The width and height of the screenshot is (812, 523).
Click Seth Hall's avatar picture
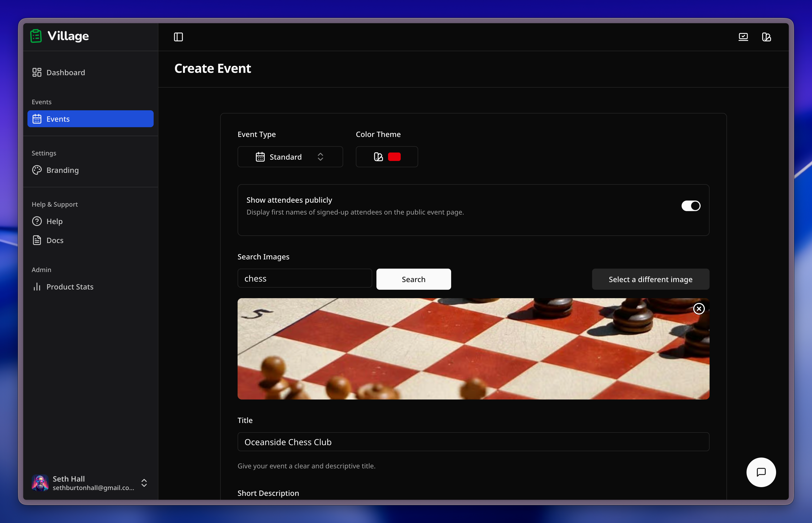40,483
